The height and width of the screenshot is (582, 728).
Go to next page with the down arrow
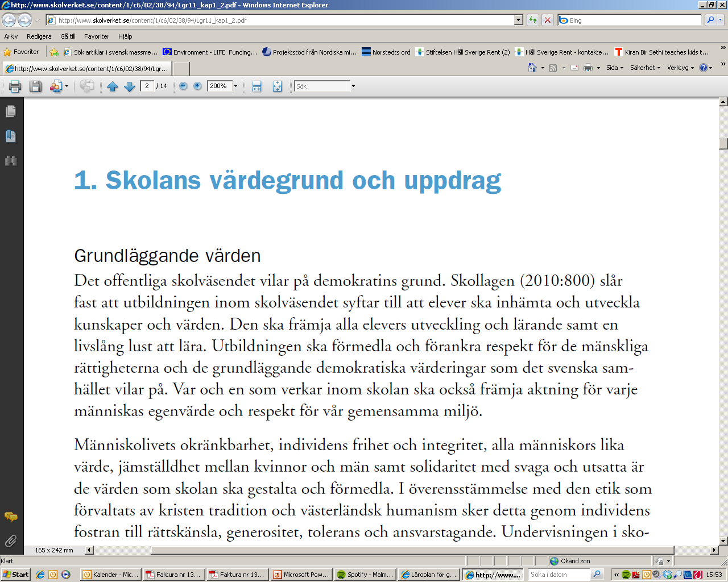(129, 86)
